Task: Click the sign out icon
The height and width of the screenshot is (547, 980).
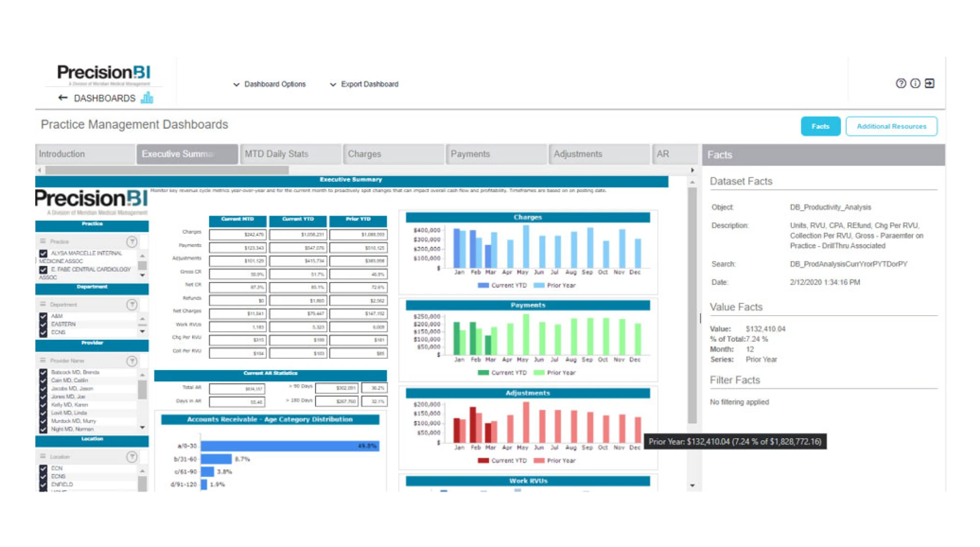Action: pyautogui.click(x=930, y=83)
